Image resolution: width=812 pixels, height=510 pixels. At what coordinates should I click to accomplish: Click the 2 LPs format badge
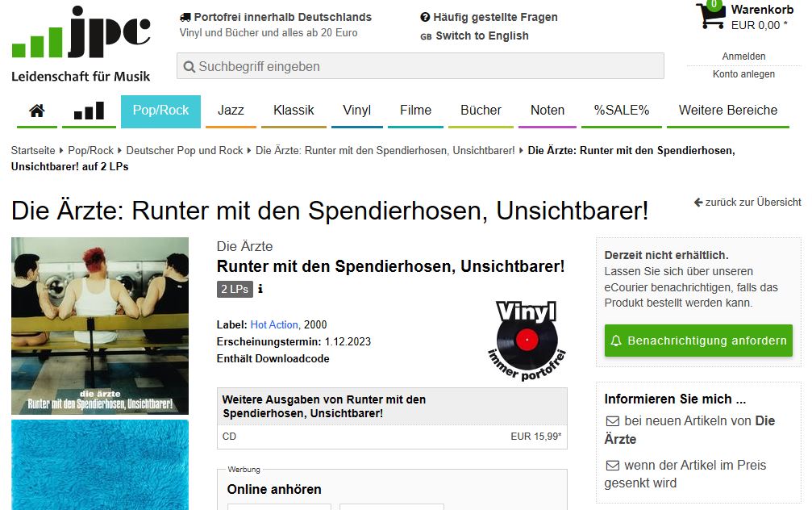[x=235, y=289]
